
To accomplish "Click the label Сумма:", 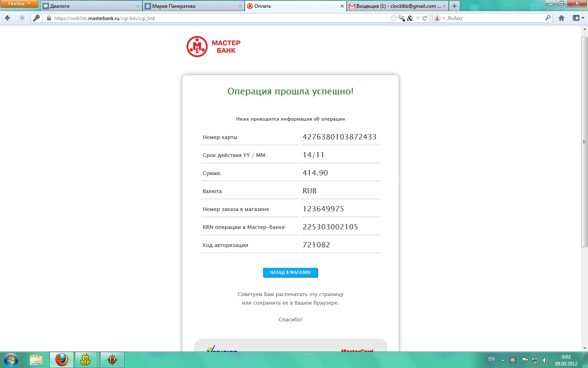I will [x=212, y=173].
